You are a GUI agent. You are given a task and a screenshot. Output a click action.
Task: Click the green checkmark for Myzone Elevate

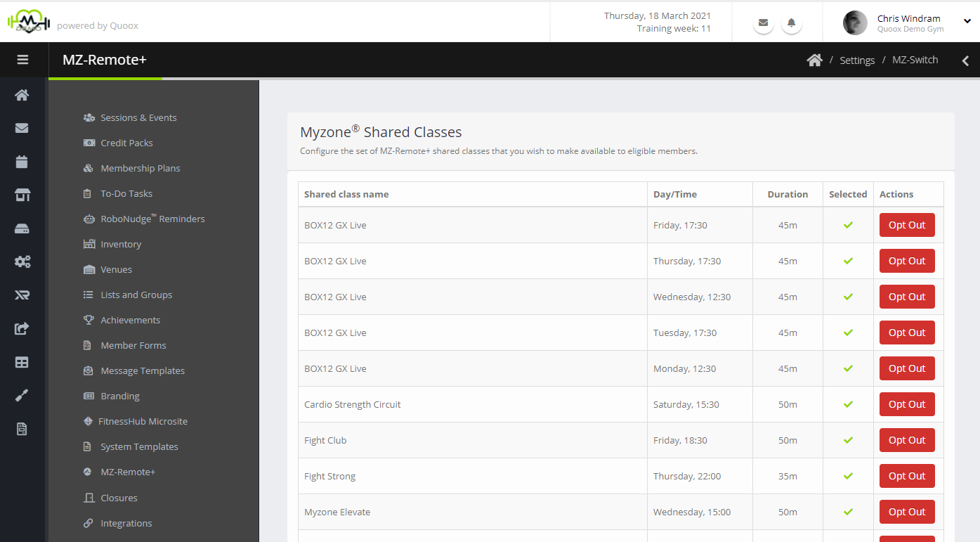click(x=848, y=512)
